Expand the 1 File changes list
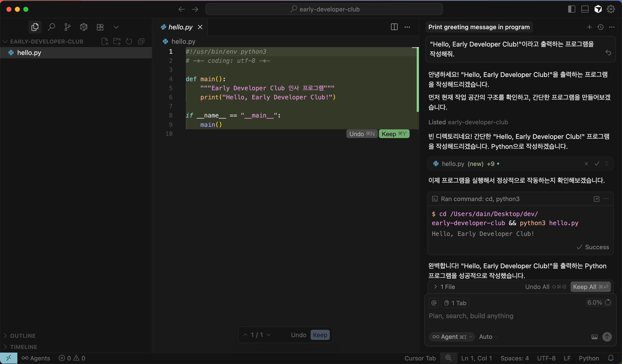Image resolution: width=622 pixels, height=364 pixels. (x=444, y=287)
